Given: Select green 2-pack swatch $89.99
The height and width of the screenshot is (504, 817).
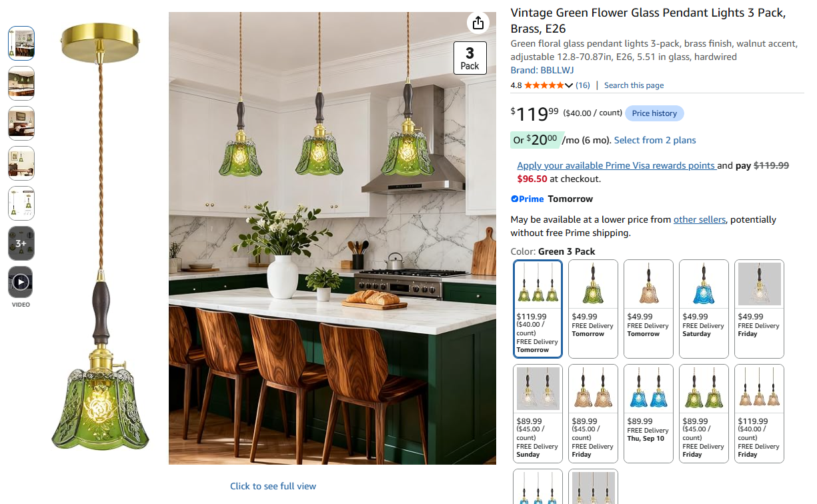Looking at the screenshot, I should 704,413.
